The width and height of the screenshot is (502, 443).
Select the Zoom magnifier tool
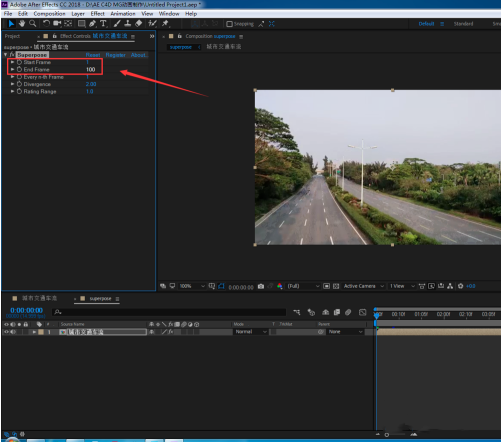pyautogui.click(x=33, y=24)
